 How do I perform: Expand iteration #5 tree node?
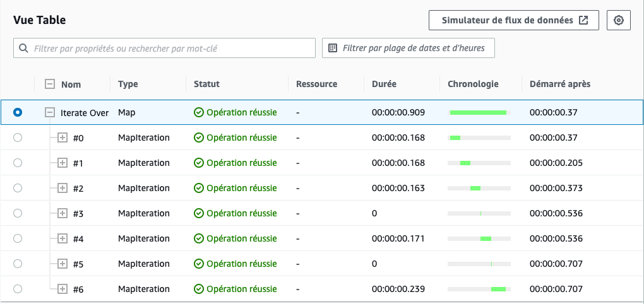coord(62,264)
